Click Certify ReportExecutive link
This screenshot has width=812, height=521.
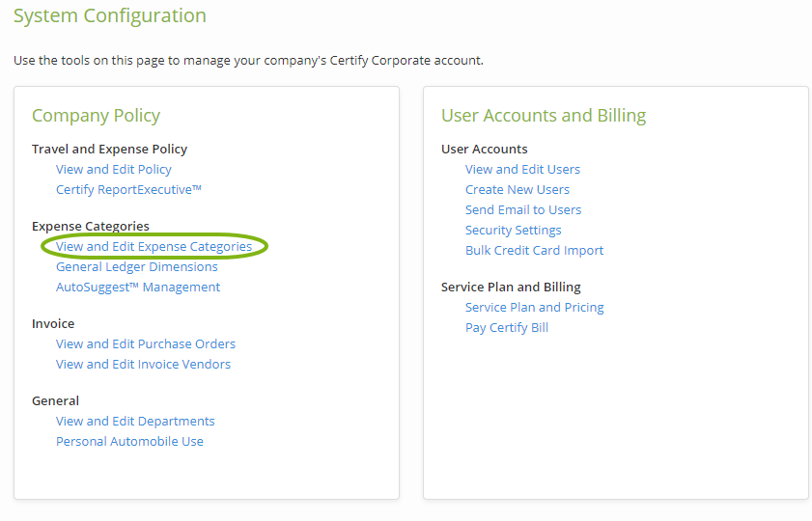128,189
